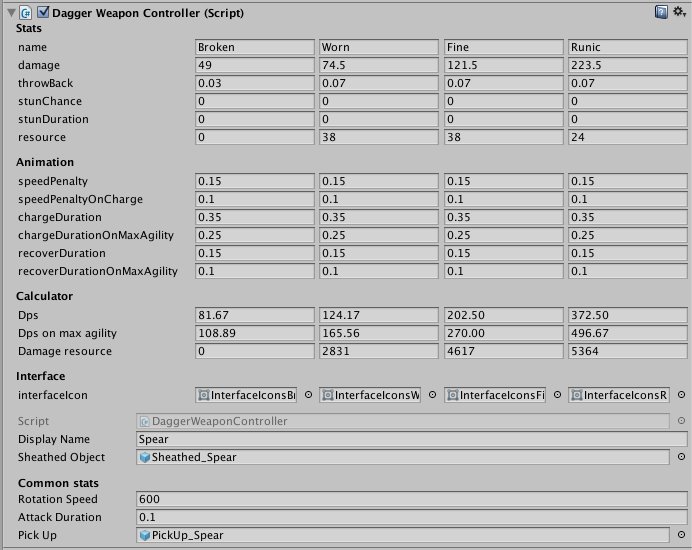The image size is (692, 550).
Task: Open object picker for InterfaceIconsR icon field
Action: coord(681,395)
